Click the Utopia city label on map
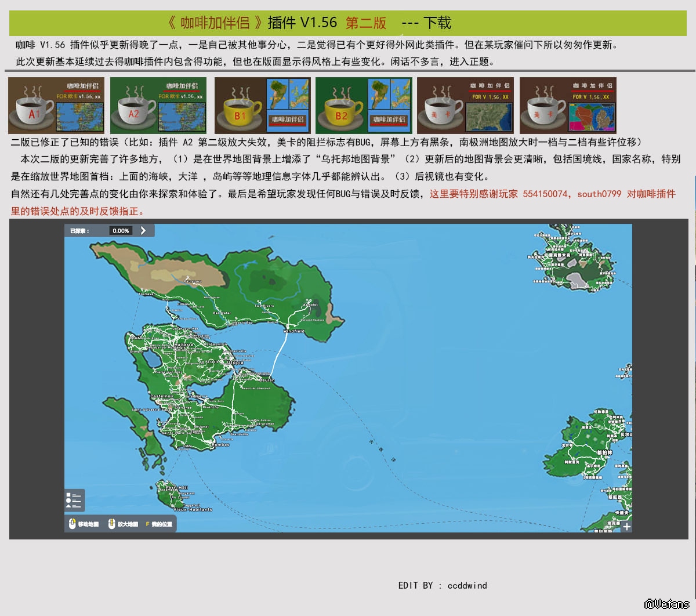 (x=235, y=363)
